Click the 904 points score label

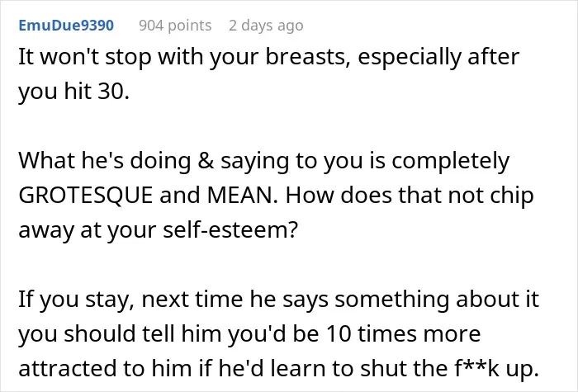[x=175, y=26]
